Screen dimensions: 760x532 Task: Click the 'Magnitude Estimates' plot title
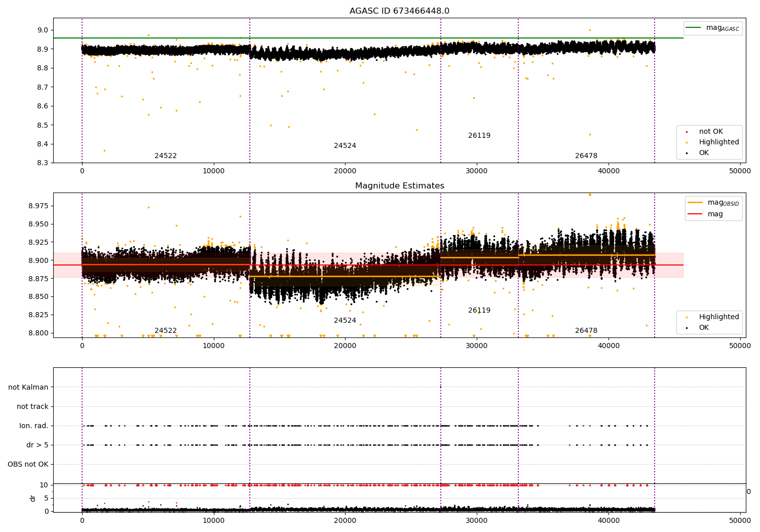coord(399,186)
